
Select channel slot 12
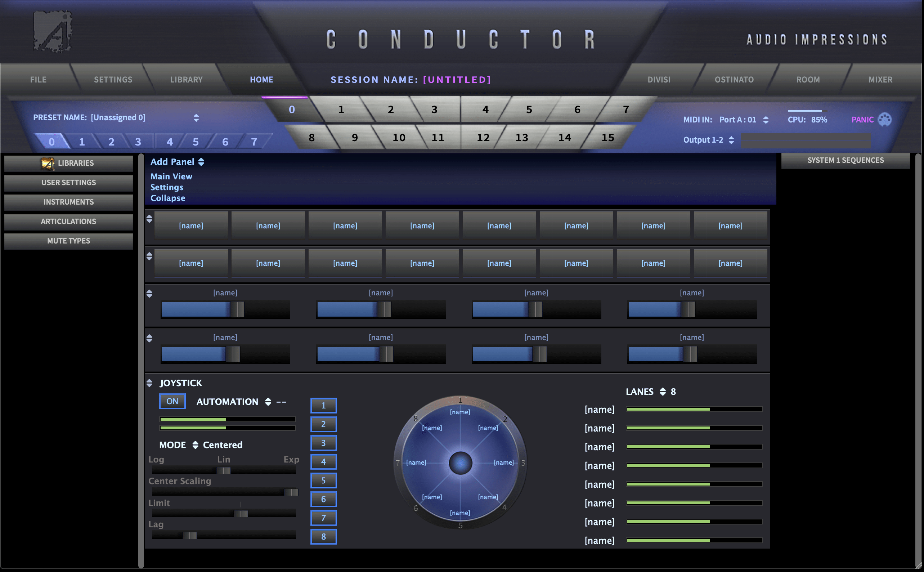point(483,137)
